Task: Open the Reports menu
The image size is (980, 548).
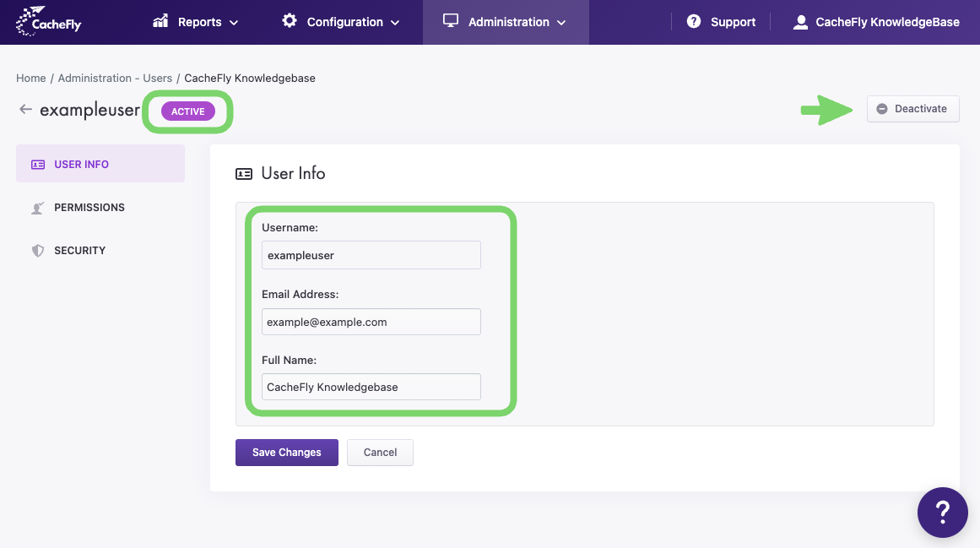Action: pos(196,22)
